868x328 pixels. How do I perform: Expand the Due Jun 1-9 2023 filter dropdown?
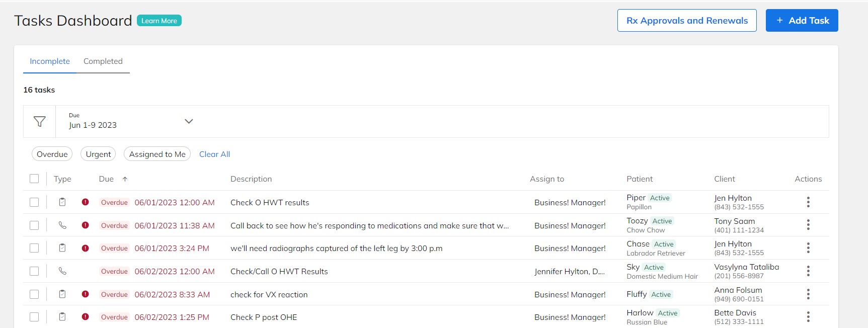(x=189, y=121)
